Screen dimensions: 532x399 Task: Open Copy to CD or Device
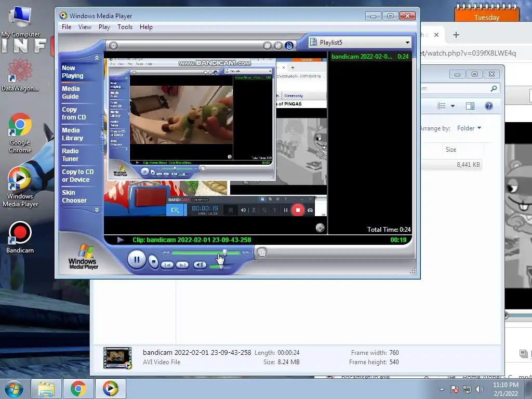tap(78, 176)
